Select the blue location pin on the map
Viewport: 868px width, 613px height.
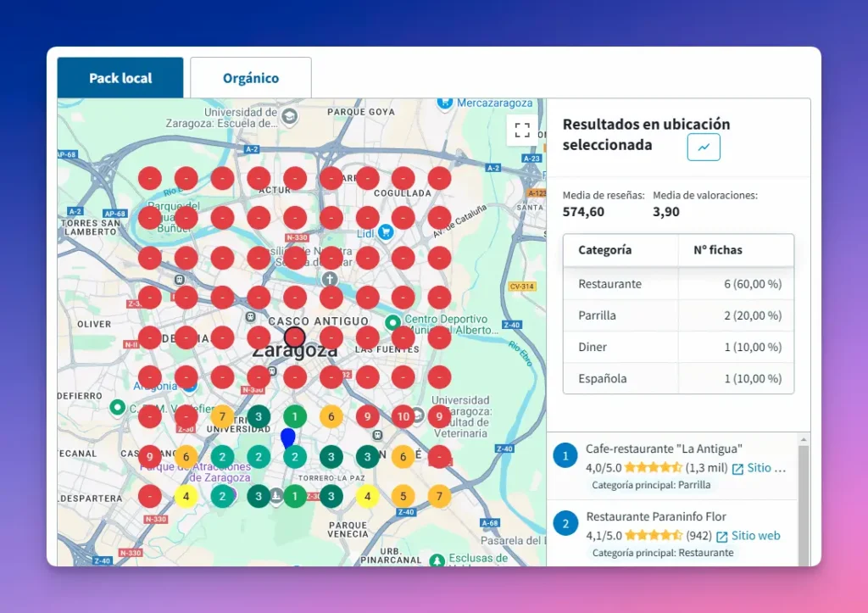coord(288,436)
